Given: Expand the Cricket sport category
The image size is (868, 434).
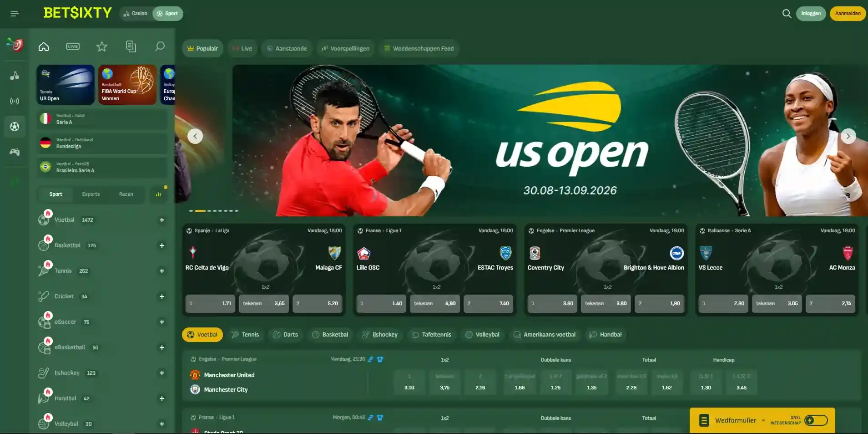Looking at the screenshot, I should (161, 296).
